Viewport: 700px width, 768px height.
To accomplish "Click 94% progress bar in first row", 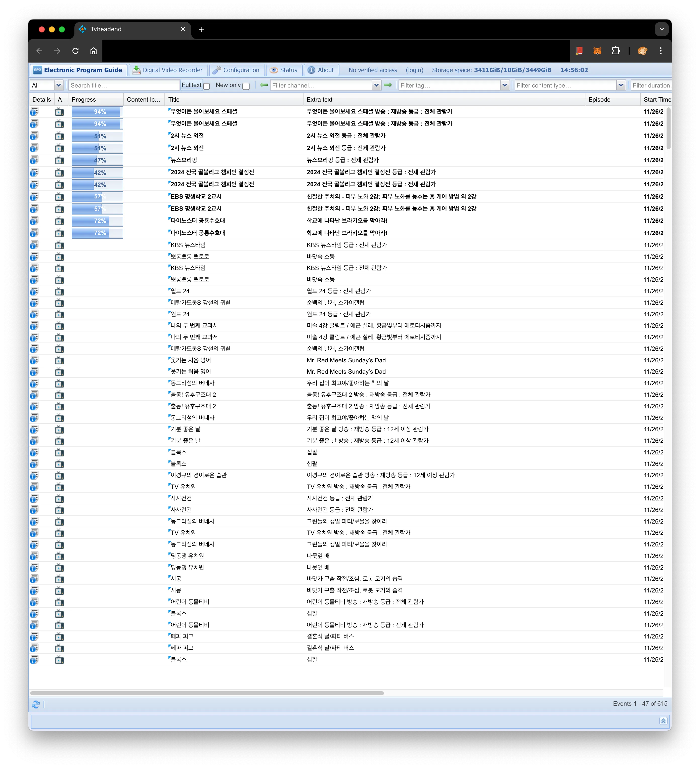I will (x=97, y=112).
